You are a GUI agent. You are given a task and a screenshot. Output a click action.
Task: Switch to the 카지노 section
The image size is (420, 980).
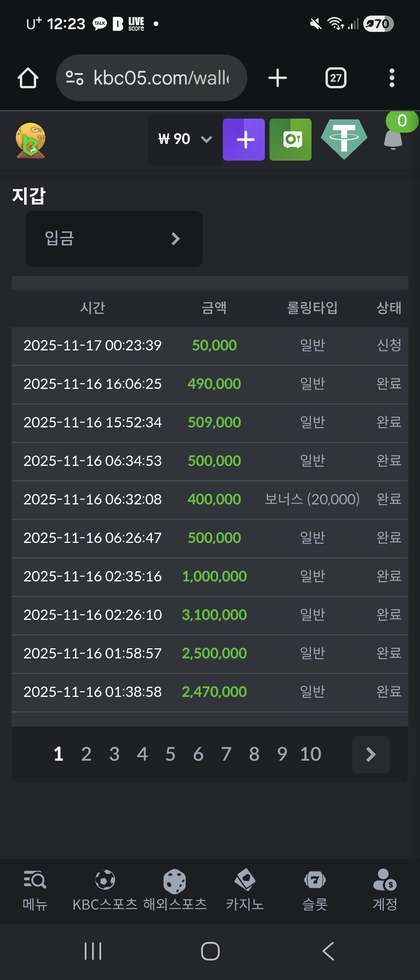[245, 890]
